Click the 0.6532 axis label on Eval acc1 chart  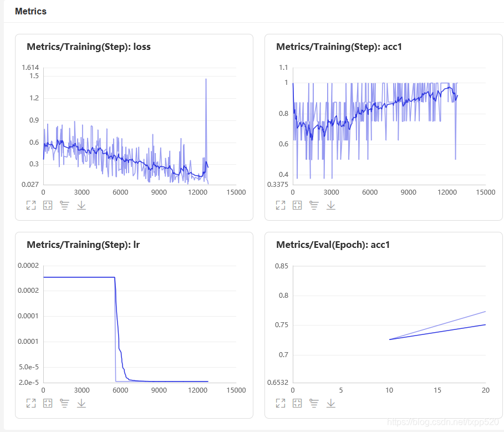click(278, 383)
